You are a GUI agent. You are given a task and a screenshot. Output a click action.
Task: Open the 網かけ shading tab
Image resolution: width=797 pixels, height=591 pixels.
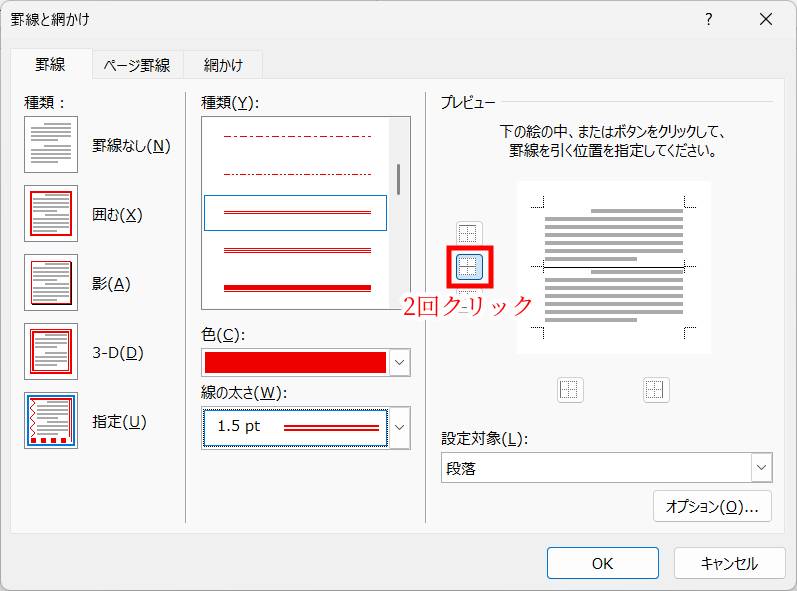tap(225, 65)
